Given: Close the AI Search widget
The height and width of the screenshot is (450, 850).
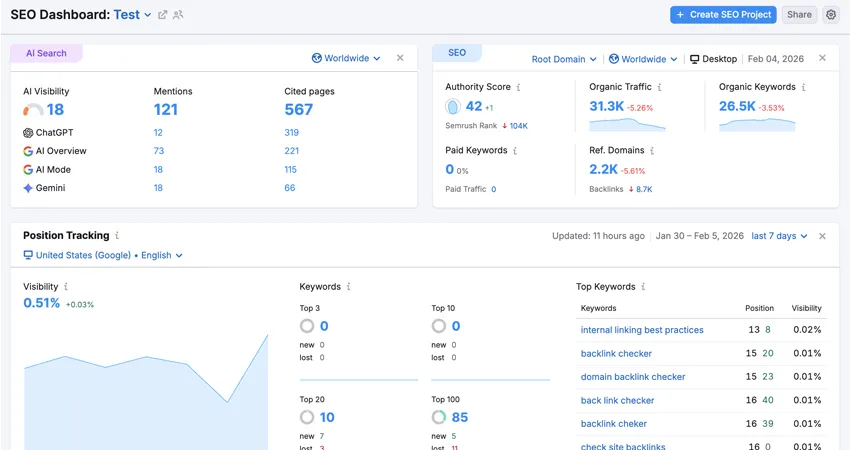Looking at the screenshot, I should [400, 58].
